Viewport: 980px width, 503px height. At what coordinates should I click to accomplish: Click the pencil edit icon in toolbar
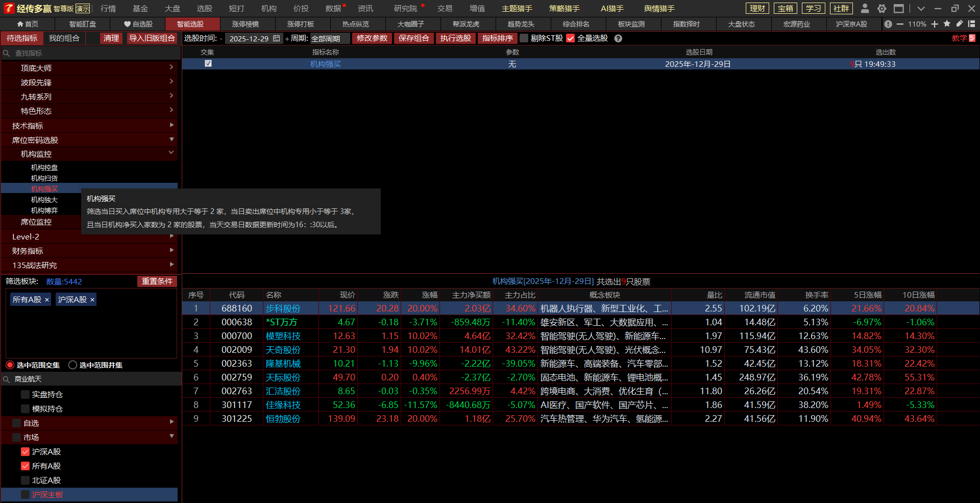click(x=959, y=24)
